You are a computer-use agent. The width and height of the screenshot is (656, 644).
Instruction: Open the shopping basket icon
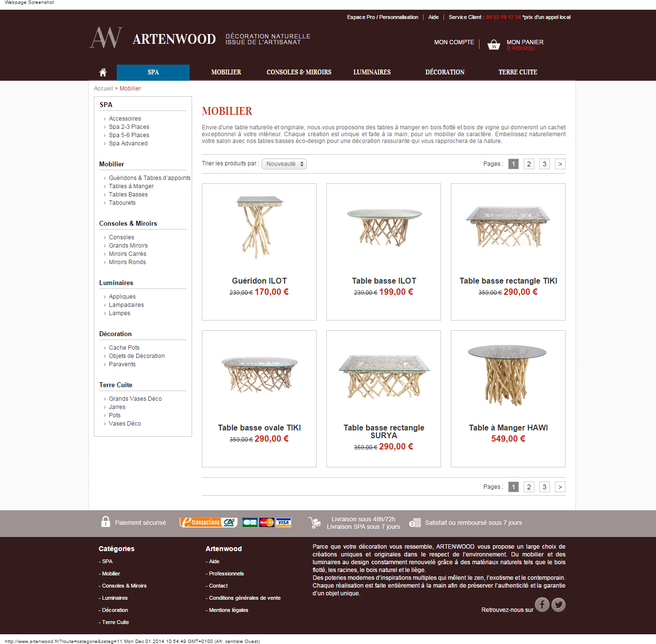click(x=494, y=45)
